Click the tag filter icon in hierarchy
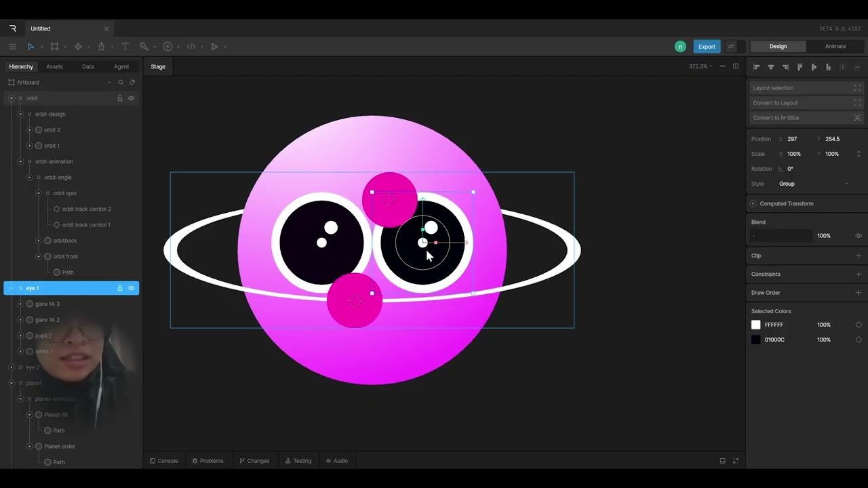Screen dimensions: 868x488 pyautogui.click(x=132, y=83)
